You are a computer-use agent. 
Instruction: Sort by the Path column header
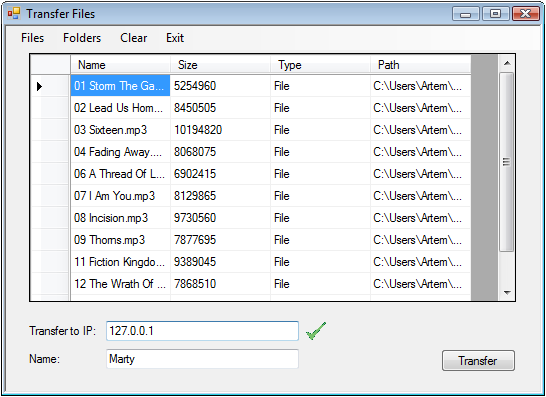coord(421,65)
